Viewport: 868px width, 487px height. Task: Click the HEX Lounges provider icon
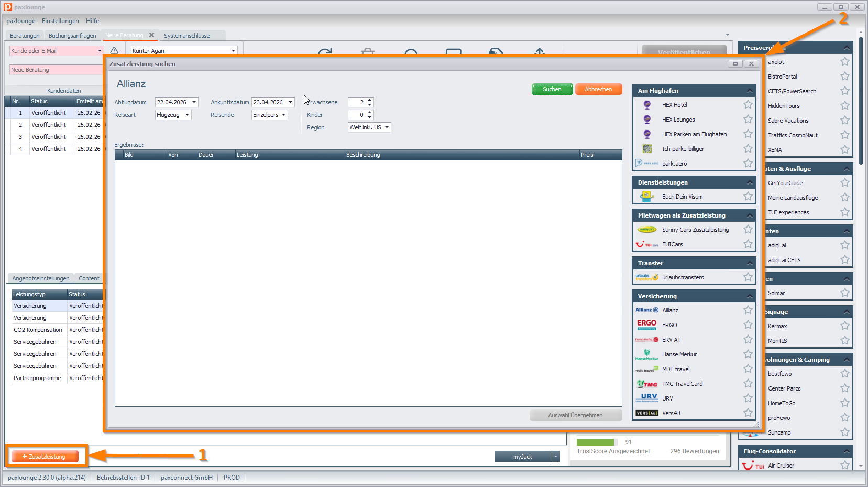[x=647, y=120]
